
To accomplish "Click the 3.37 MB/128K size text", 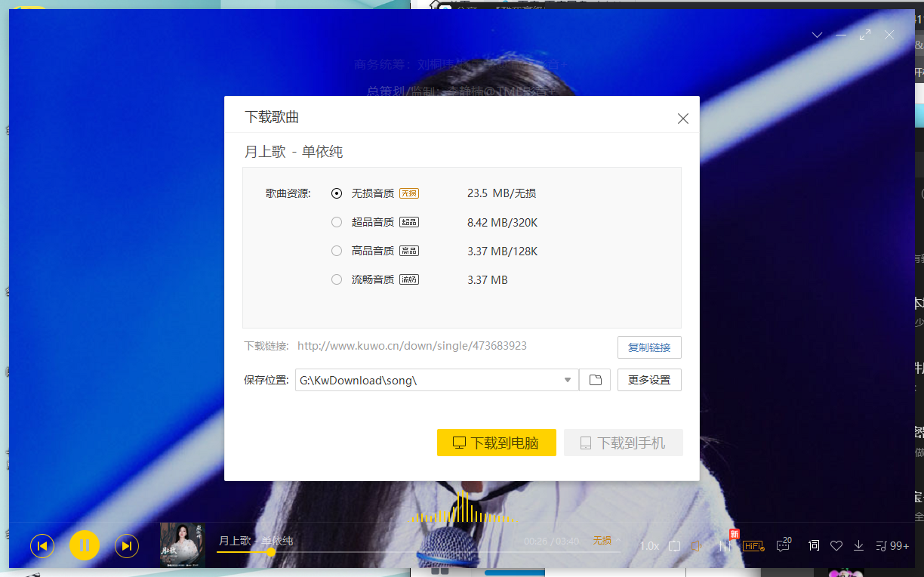I will (503, 251).
